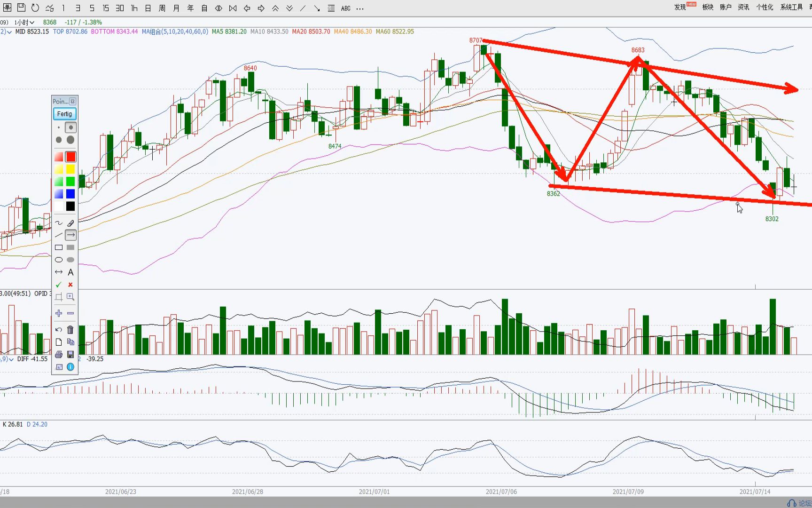Screen dimensions: 812x508
Task: Click the refresh circular arrow icon
Action: click(x=35, y=8)
